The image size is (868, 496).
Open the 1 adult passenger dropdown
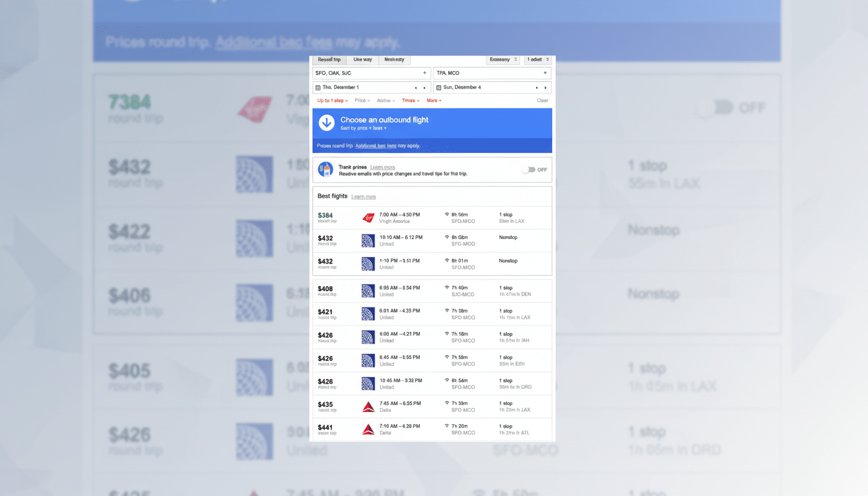tap(537, 59)
